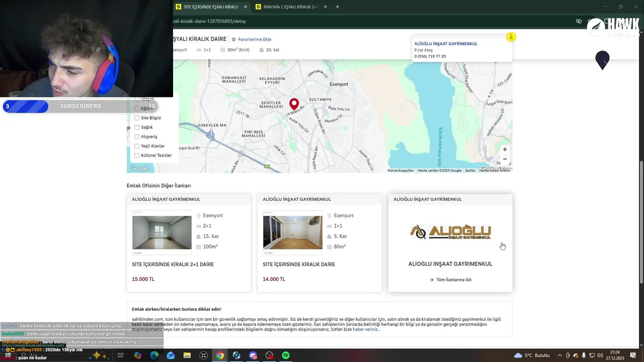Click the network icon in system tray
The height and width of the screenshot is (362, 644).
591,355
